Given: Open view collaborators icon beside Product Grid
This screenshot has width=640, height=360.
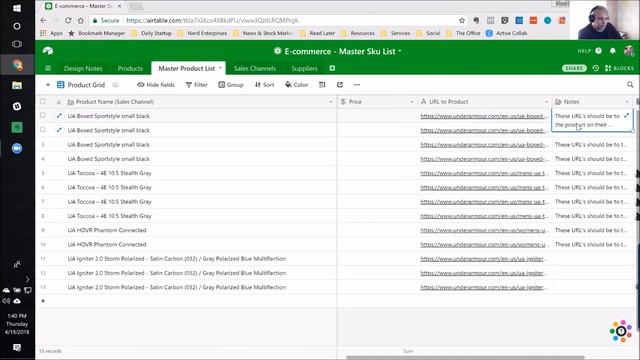Looking at the screenshot, I should click(116, 85).
